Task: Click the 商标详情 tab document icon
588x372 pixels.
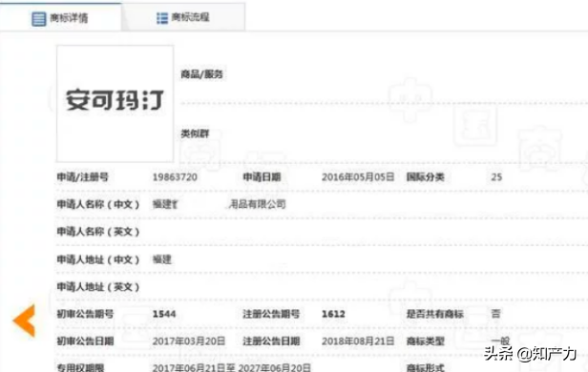Action: [x=38, y=19]
